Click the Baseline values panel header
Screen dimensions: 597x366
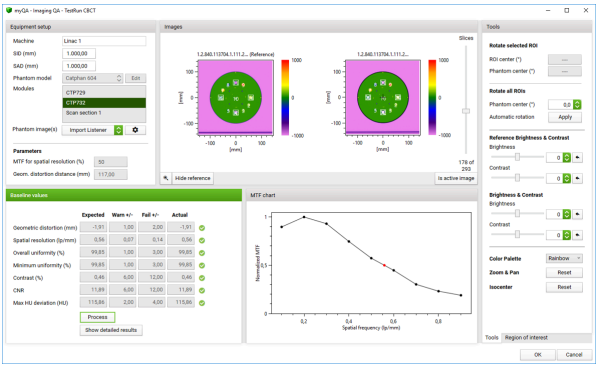tap(124, 195)
